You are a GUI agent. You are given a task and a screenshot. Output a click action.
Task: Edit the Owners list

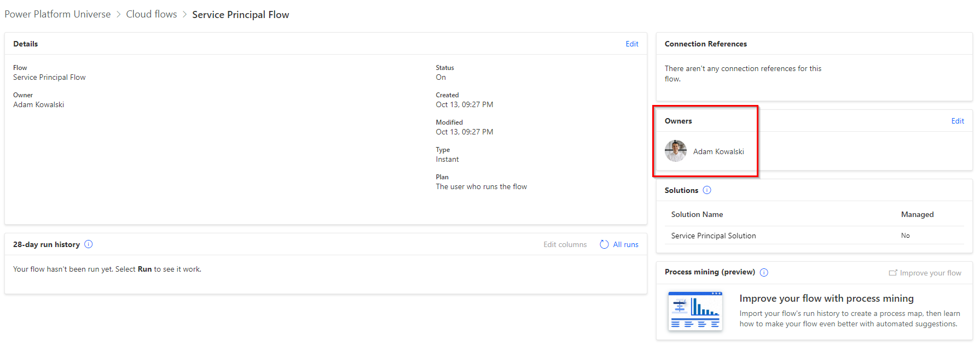point(958,121)
